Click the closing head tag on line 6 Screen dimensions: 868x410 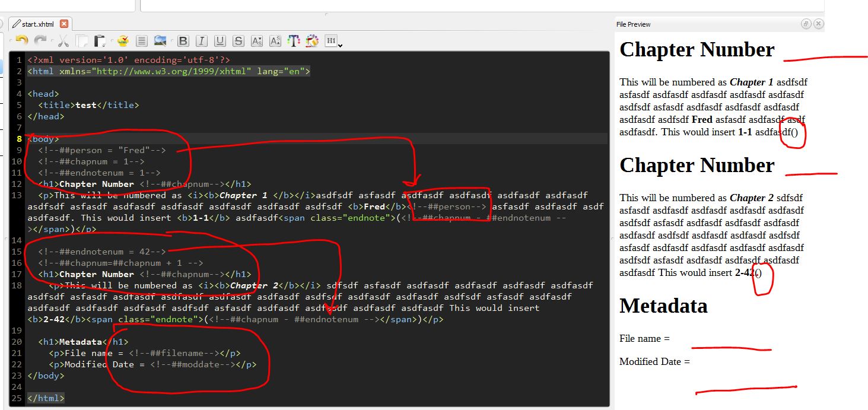pos(46,116)
